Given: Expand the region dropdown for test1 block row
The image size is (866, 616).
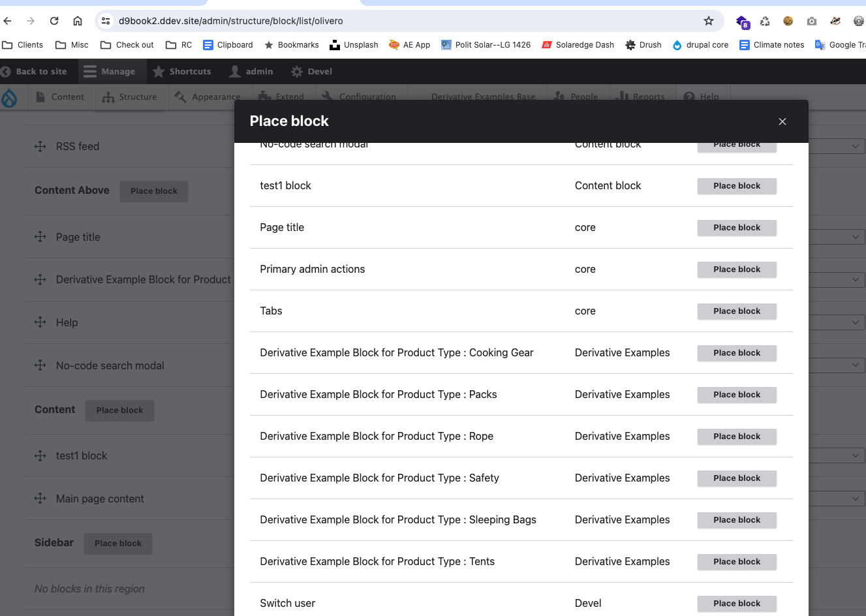Looking at the screenshot, I should pyautogui.click(x=855, y=455).
